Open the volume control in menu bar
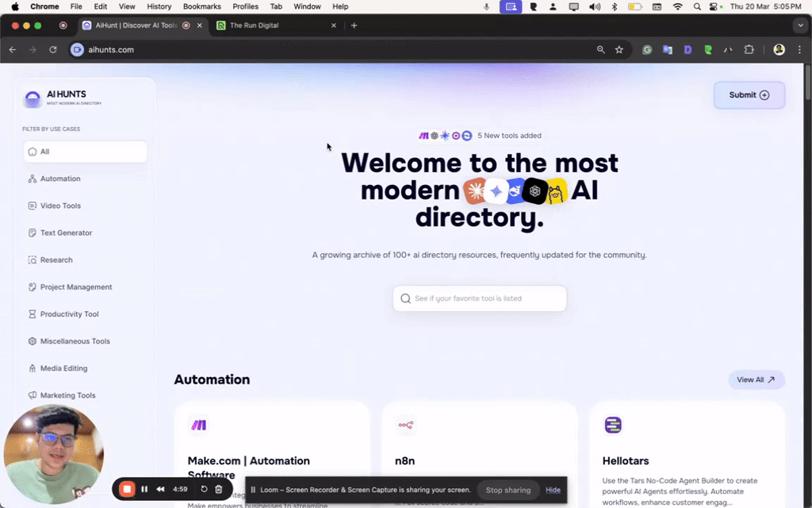 [x=595, y=6]
